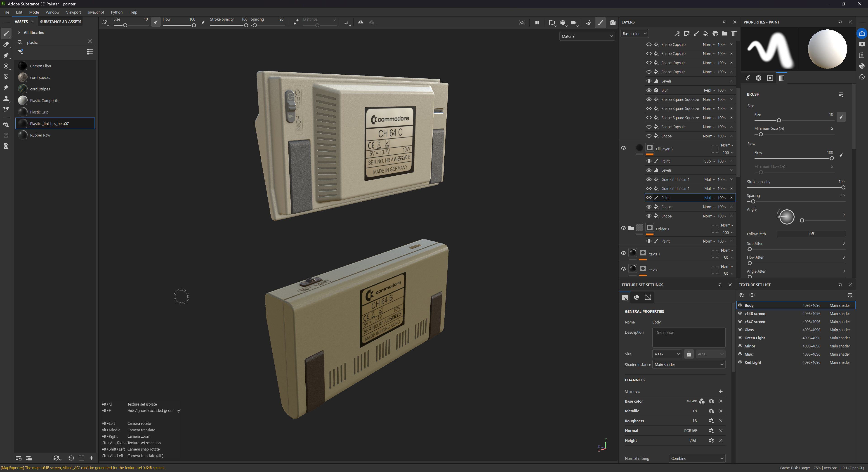The image size is (868, 472).
Task: Select the Eraser tool
Action: click(x=6, y=44)
